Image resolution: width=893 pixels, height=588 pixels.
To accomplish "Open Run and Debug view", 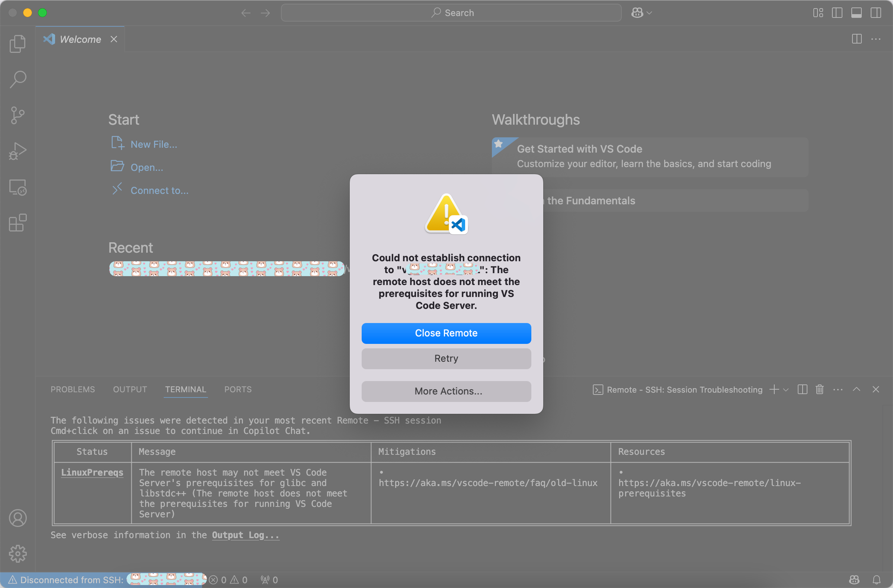I will (x=17, y=151).
